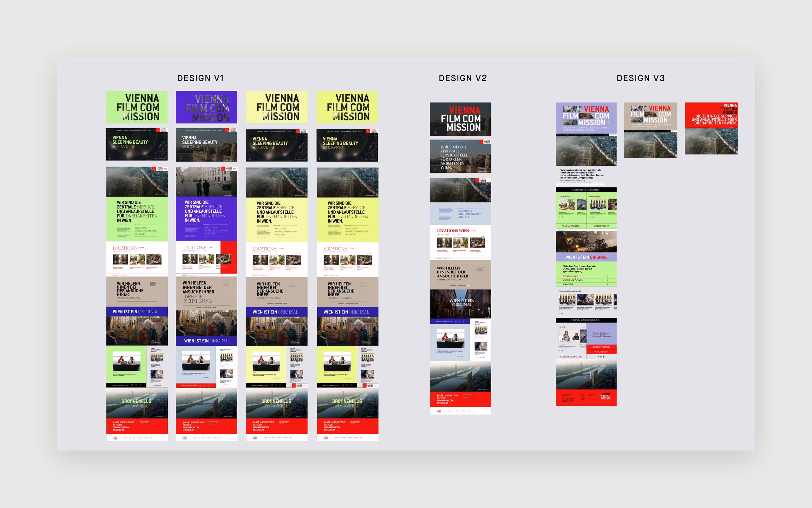Click the DESIGN V2 heading

[463, 78]
